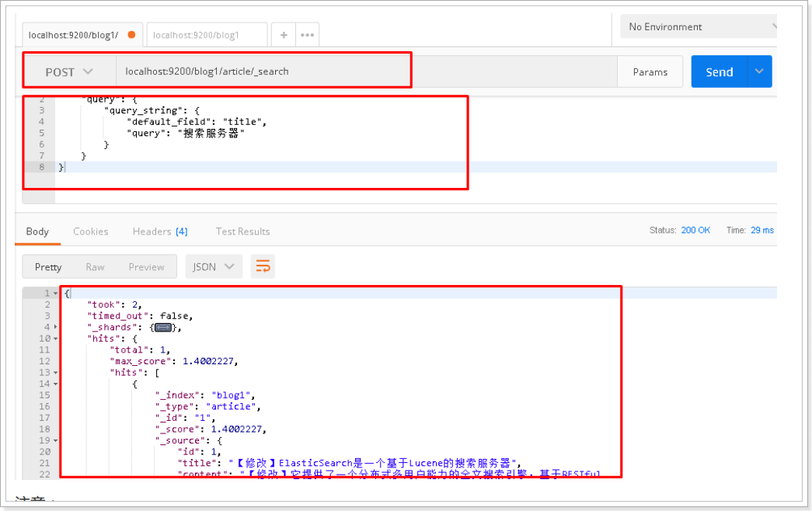Expand the collapsed _shards fold arrow
812x511 pixels.
[56, 327]
